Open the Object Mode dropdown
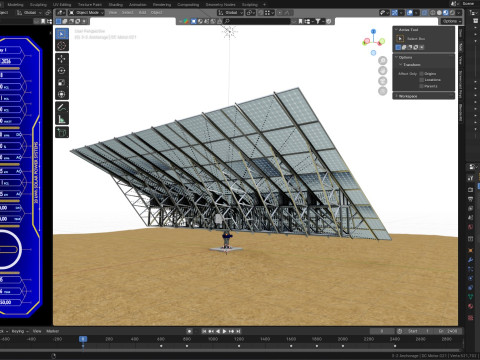This screenshot has width=480, height=360. [86, 13]
